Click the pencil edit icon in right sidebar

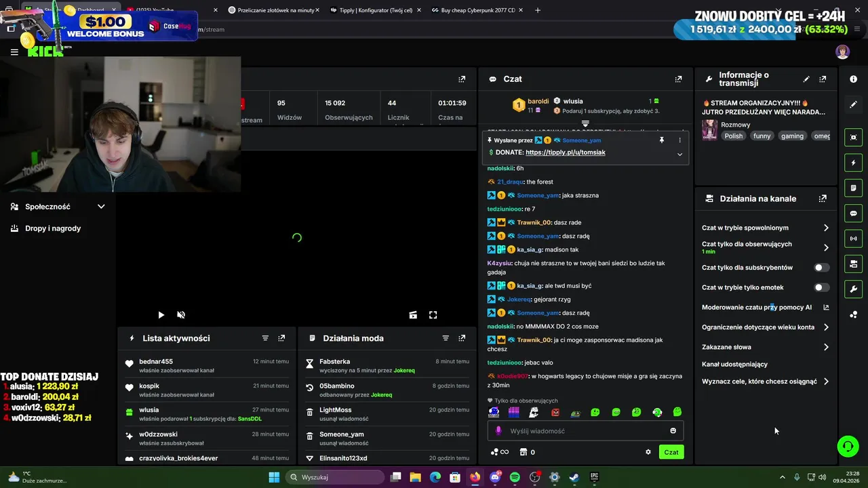[x=853, y=104]
